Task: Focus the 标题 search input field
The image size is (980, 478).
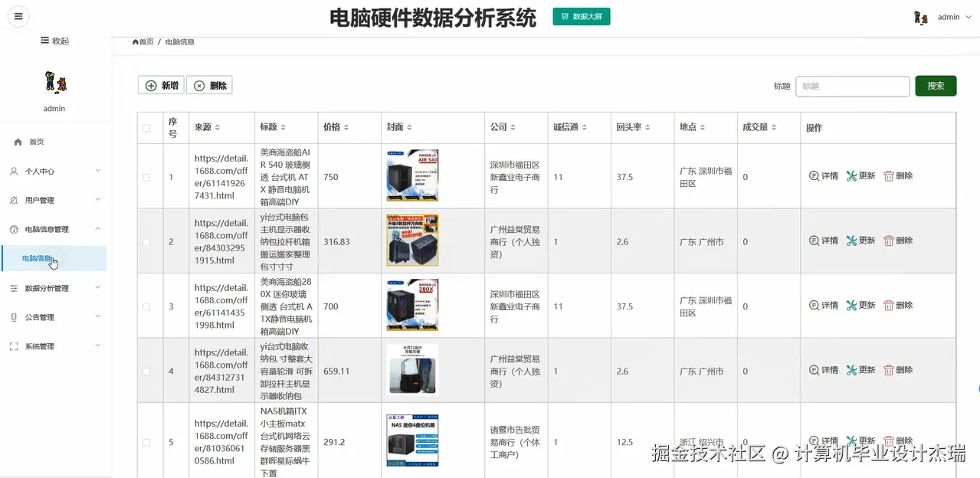Action: pyautogui.click(x=853, y=86)
